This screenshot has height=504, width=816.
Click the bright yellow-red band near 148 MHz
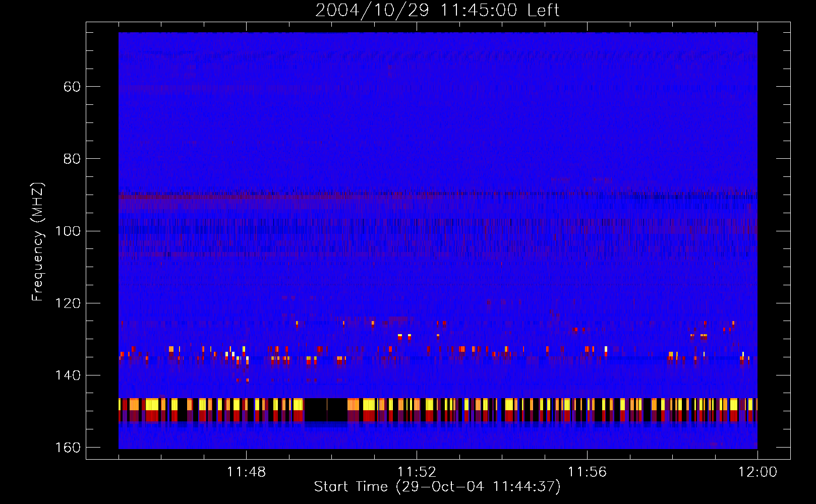[438, 410]
